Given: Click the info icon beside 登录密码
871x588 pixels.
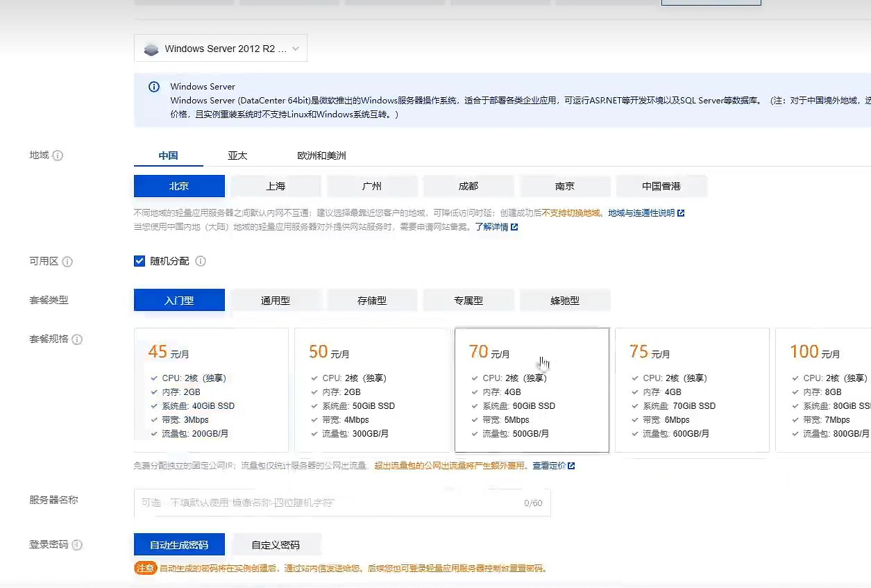Looking at the screenshot, I should pyautogui.click(x=77, y=545).
